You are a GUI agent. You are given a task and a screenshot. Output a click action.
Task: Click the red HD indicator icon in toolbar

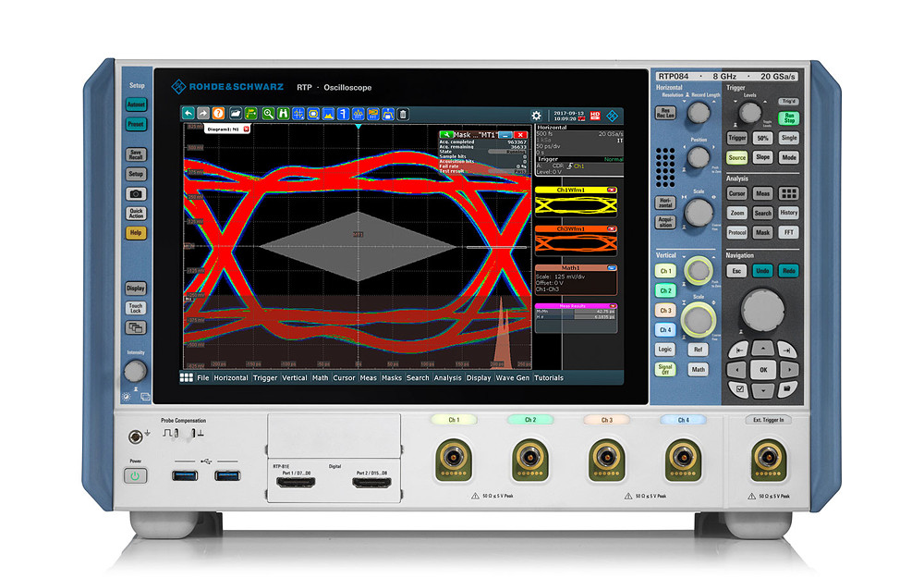point(595,116)
